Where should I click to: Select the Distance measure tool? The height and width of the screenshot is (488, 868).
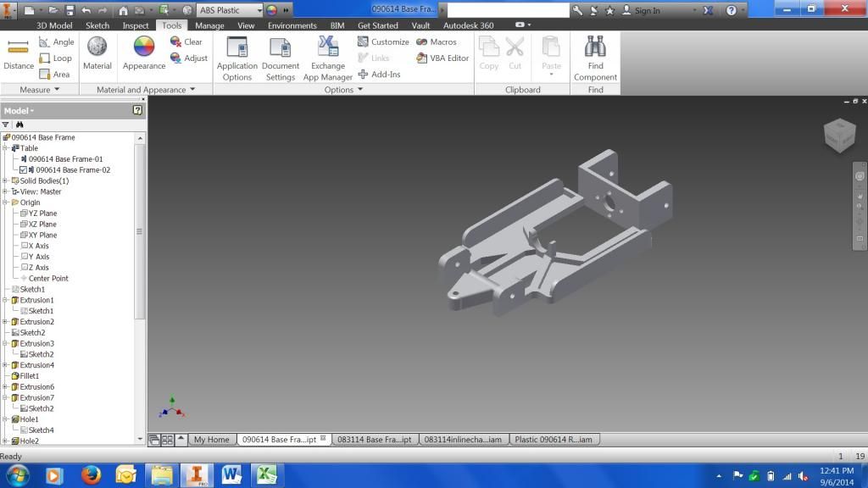pyautogui.click(x=19, y=54)
